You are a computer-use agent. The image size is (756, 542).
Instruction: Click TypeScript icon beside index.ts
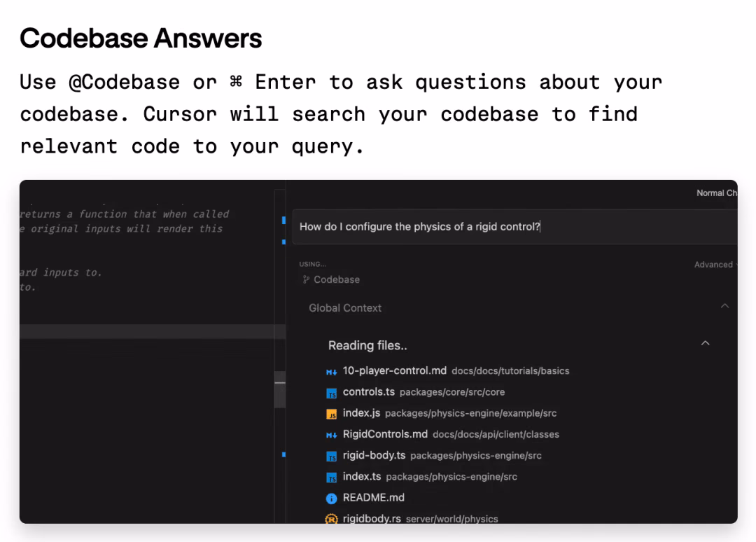[331, 478]
